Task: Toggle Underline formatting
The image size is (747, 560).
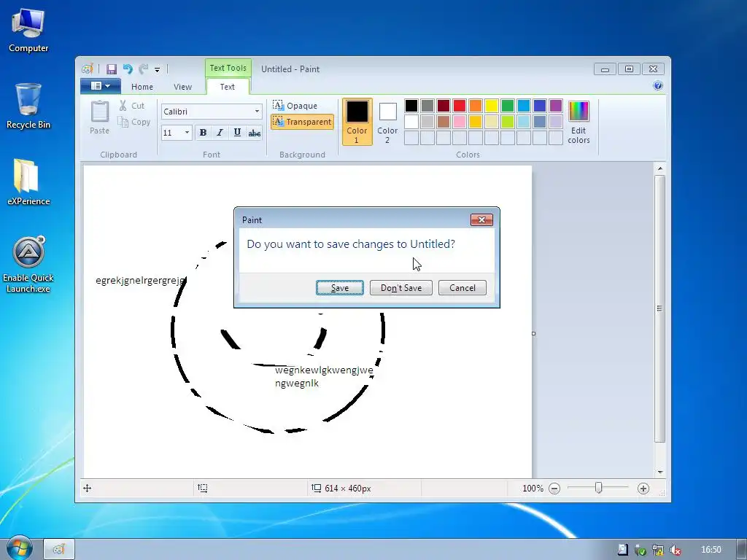Action: coord(237,133)
